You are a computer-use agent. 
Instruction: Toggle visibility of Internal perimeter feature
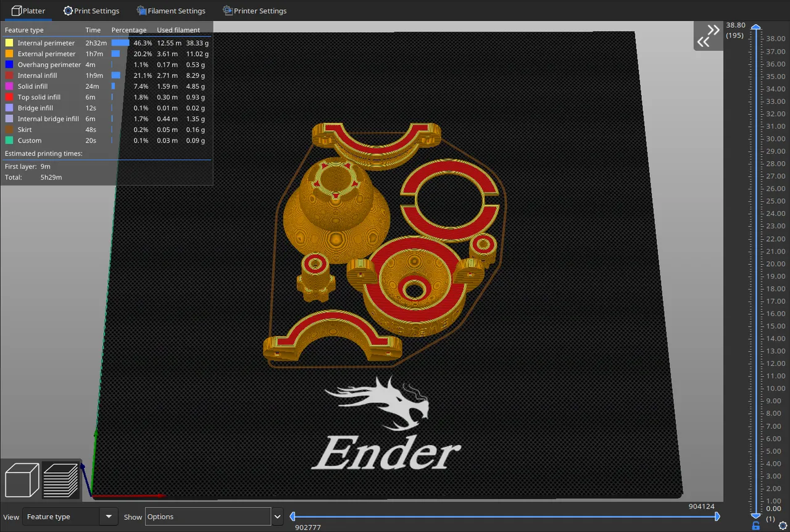point(46,43)
